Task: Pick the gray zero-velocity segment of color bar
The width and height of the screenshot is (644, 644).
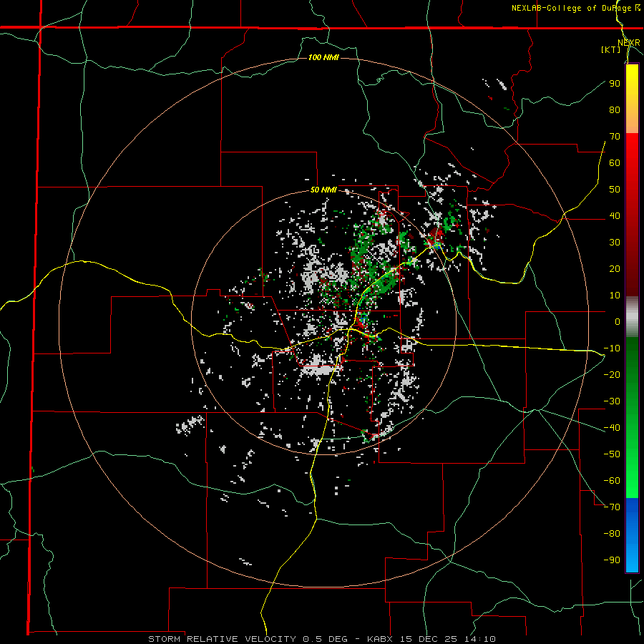Action: pos(632,317)
